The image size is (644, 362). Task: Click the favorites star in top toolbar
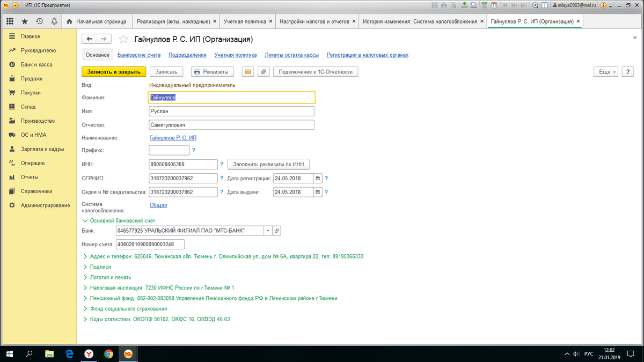pos(25,21)
